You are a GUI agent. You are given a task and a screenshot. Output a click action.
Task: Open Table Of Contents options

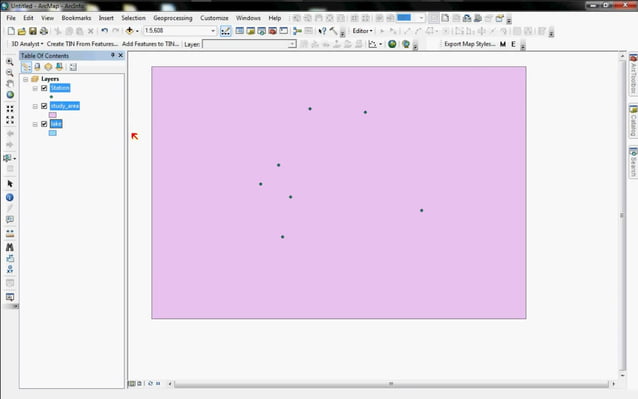pos(73,67)
